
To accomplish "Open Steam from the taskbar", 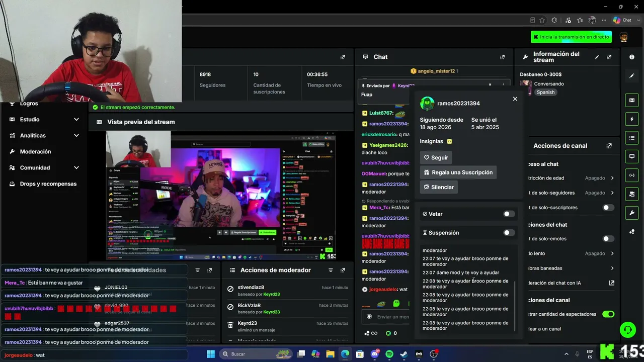I will (x=404, y=354).
